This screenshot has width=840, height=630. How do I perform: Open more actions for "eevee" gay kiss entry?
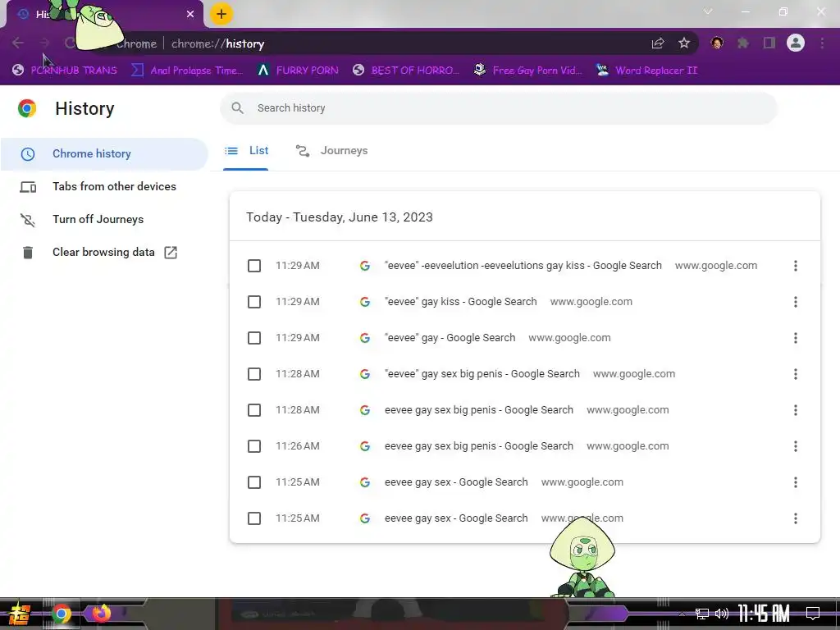coord(796,302)
